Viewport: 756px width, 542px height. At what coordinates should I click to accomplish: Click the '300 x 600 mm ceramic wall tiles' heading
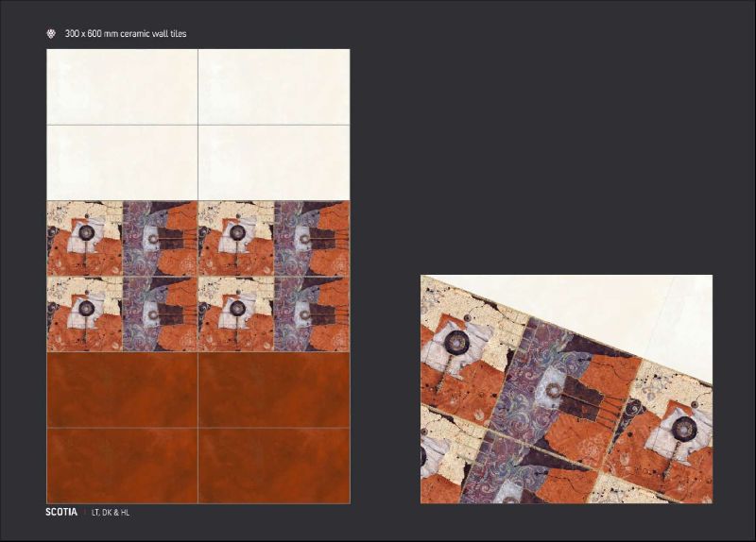[126, 34]
